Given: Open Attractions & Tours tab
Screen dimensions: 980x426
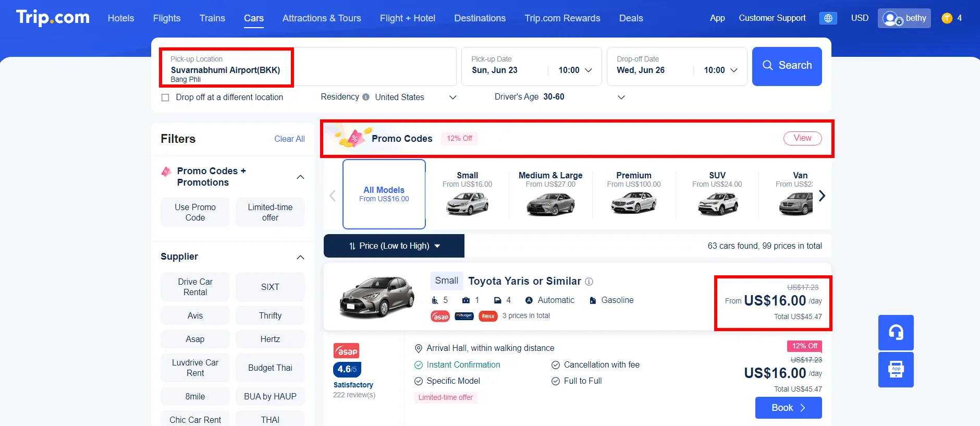Looking at the screenshot, I should pyautogui.click(x=322, y=18).
